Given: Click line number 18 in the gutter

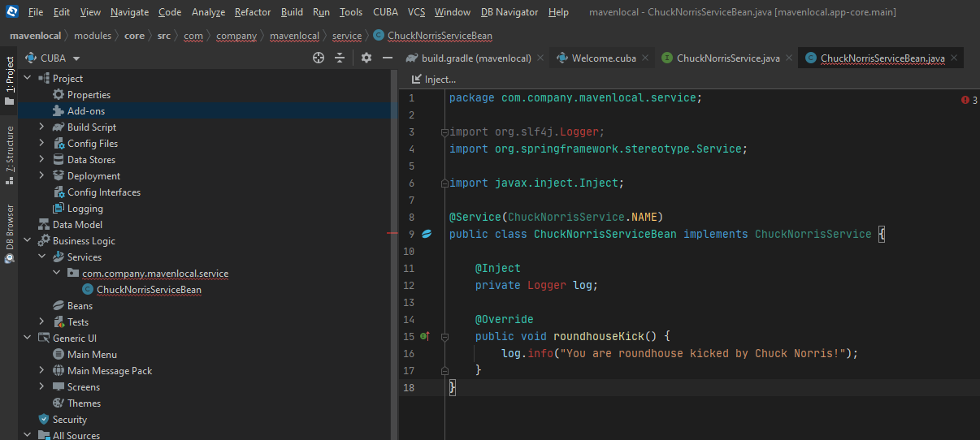Looking at the screenshot, I should click(x=408, y=387).
